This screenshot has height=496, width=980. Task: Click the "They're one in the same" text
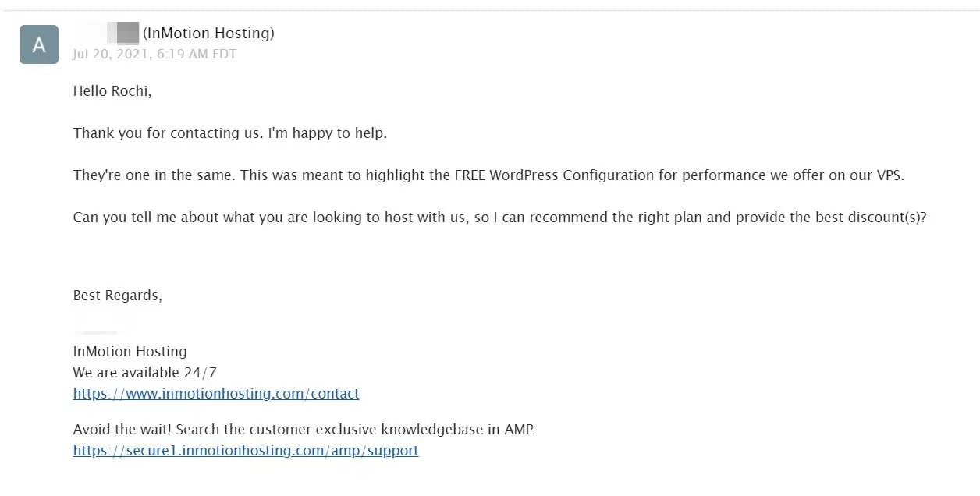(153, 175)
